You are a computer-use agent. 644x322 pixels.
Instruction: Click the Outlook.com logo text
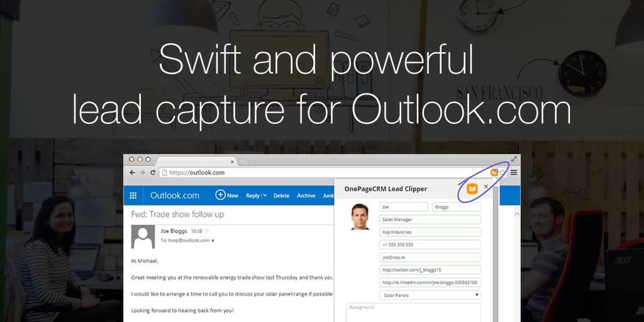[175, 196]
